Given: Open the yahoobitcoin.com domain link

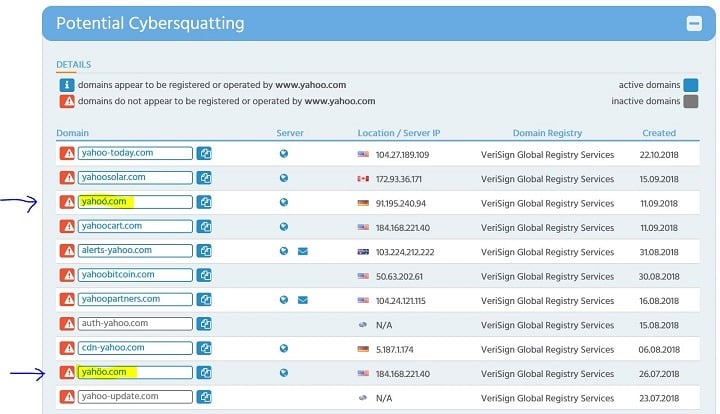Looking at the screenshot, I should 118,275.
